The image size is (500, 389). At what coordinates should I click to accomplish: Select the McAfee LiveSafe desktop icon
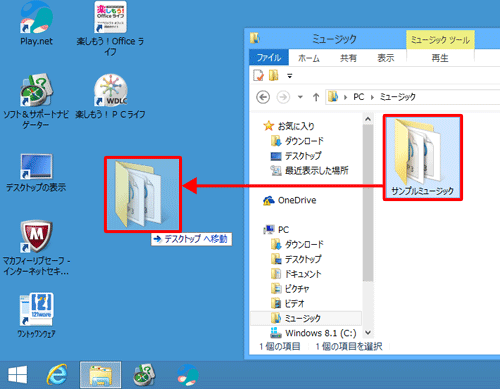pyautogui.click(x=36, y=248)
